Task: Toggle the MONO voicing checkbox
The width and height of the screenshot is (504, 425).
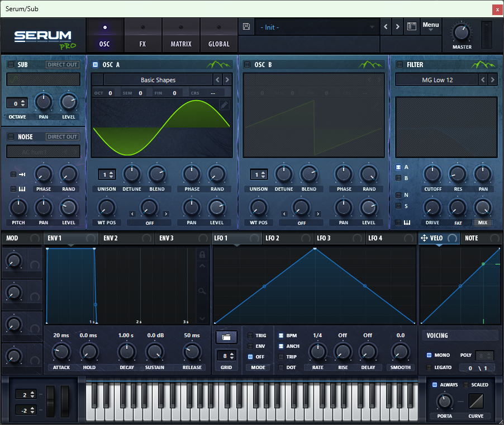Action: tap(429, 355)
